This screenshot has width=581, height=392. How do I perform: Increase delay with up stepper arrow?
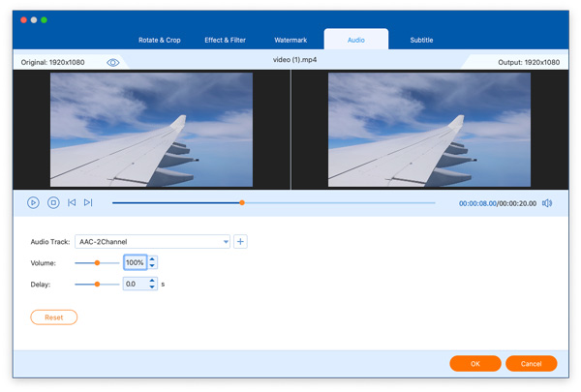pyautogui.click(x=152, y=281)
